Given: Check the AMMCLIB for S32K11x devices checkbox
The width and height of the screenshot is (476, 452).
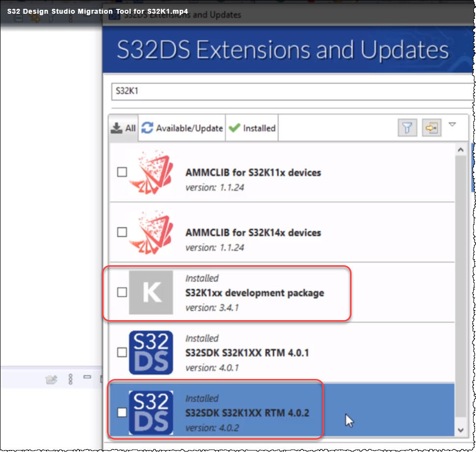Looking at the screenshot, I should pos(122,172).
